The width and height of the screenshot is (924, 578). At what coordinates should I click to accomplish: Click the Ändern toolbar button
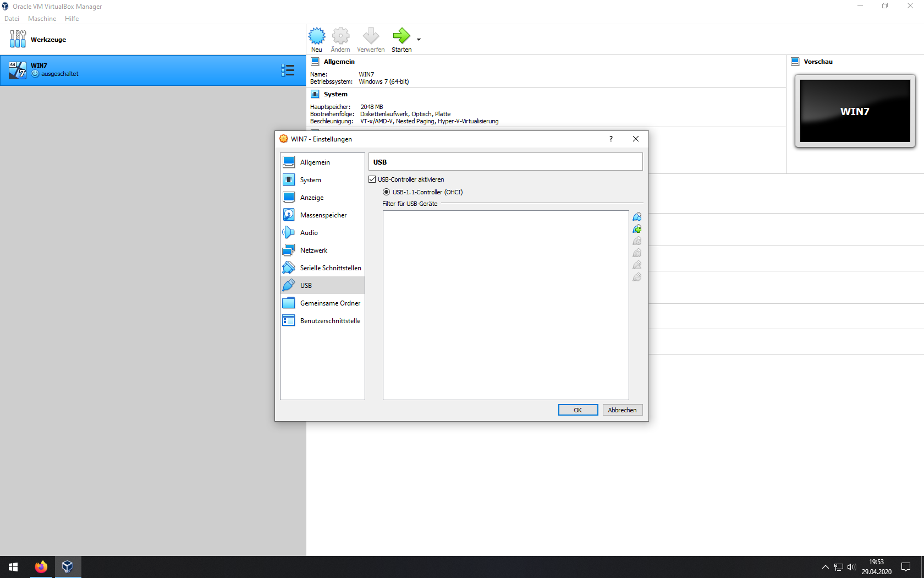click(x=340, y=40)
